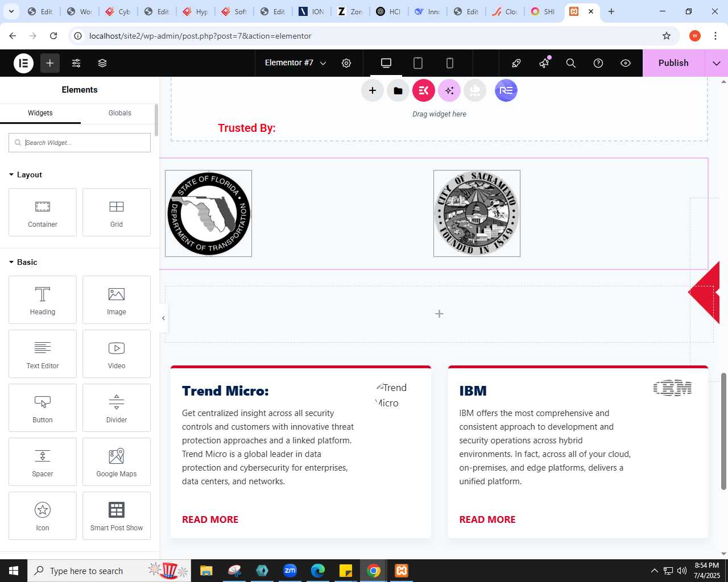Open XAMPP from the taskbar
Viewport: 728px width, 582px height.
[402, 571]
